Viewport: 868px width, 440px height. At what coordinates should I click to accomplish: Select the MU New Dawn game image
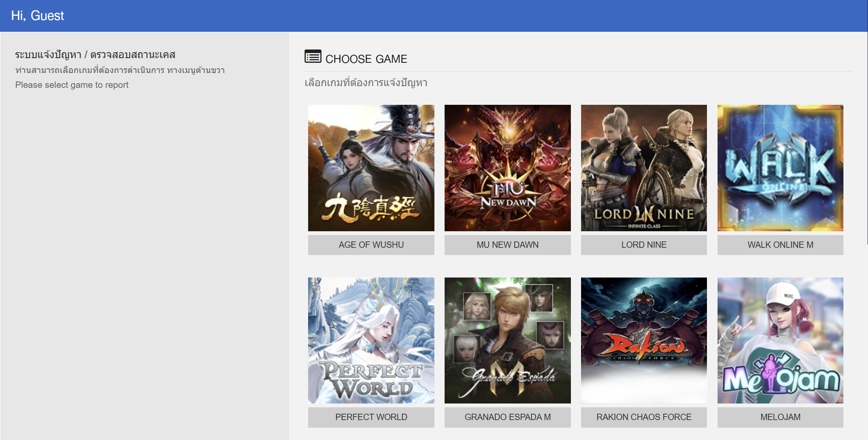[507, 168]
